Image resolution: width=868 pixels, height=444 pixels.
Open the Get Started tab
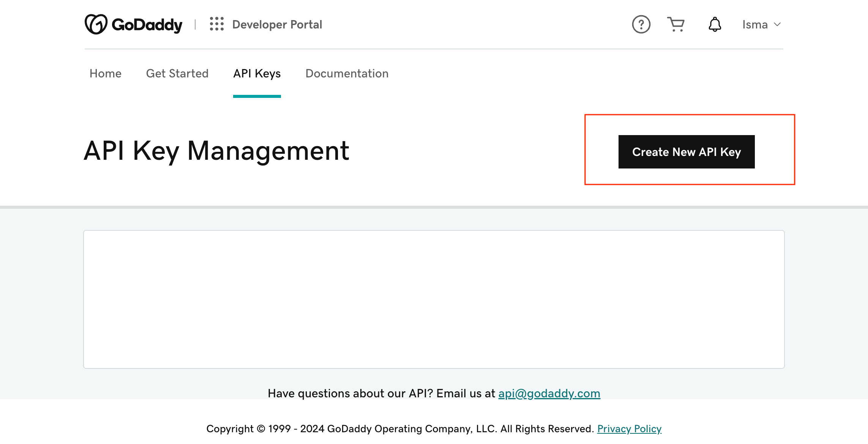tap(177, 73)
